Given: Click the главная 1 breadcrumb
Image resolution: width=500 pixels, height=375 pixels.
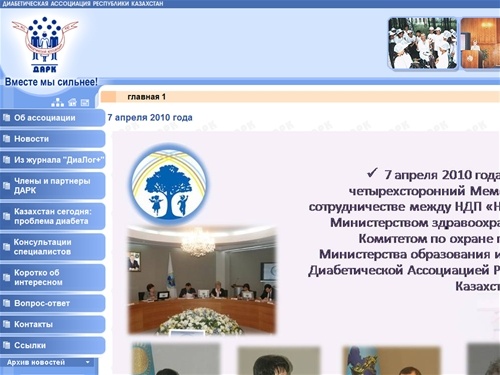Looking at the screenshot, I should click(147, 97).
